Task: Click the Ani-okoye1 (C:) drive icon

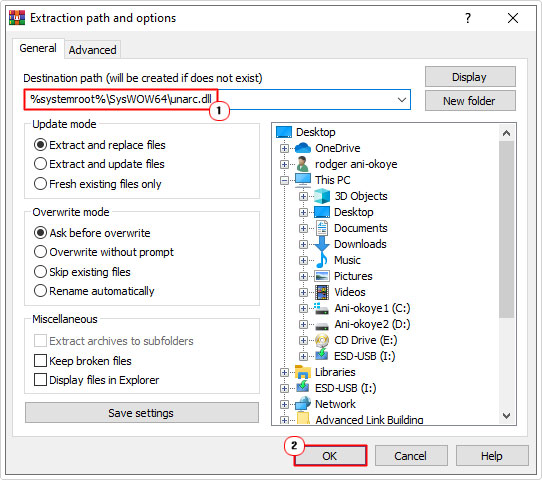Action: click(x=321, y=308)
